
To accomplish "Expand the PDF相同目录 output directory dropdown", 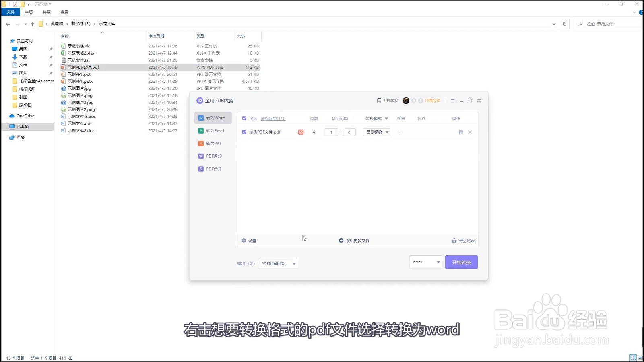I will [x=278, y=263].
